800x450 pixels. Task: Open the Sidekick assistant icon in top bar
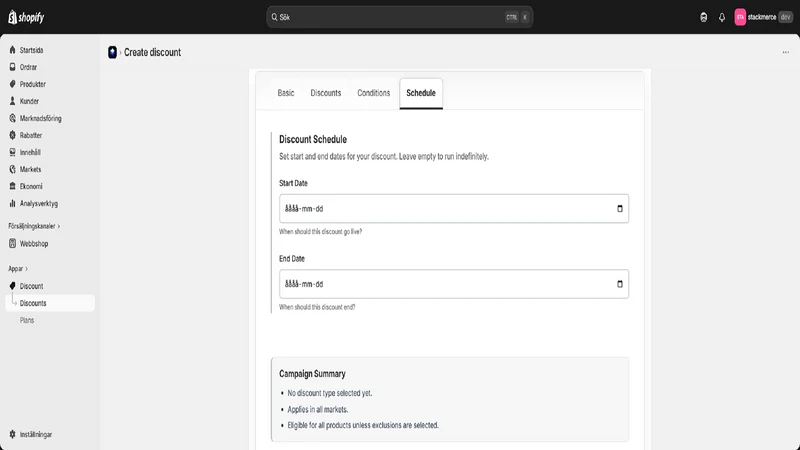coord(704,17)
